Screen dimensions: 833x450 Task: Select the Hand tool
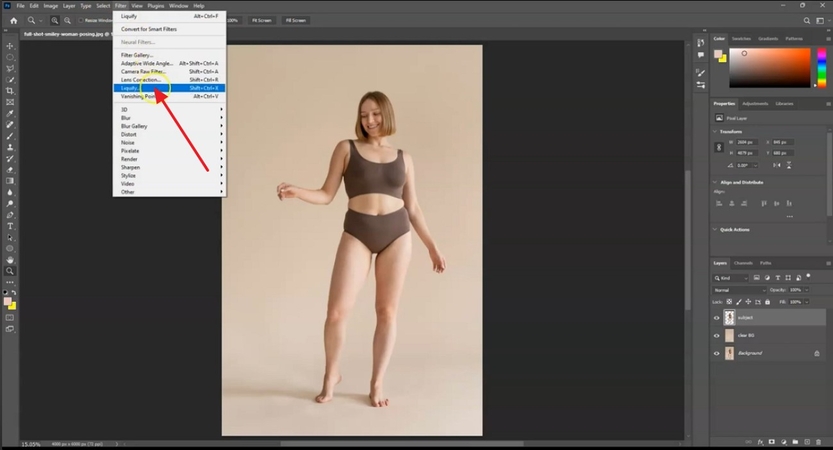pyautogui.click(x=10, y=260)
